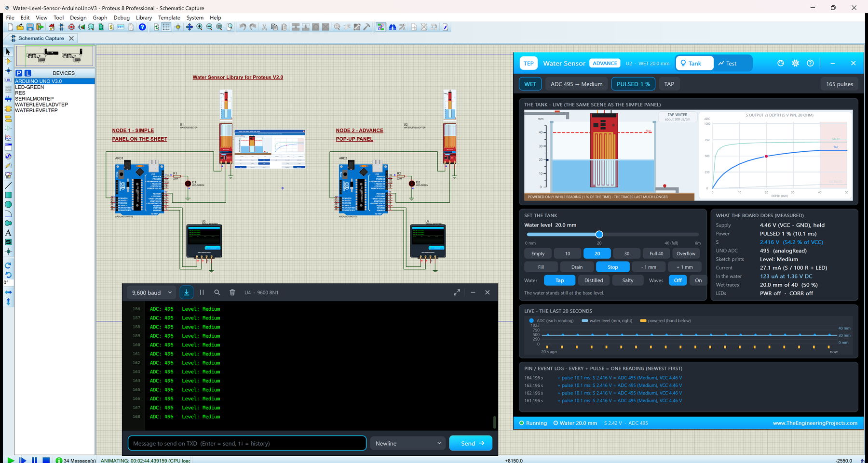The width and height of the screenshot is (868, 463).
Task: Turn Waves On in the tank panel
Action: tap(698, 280)
